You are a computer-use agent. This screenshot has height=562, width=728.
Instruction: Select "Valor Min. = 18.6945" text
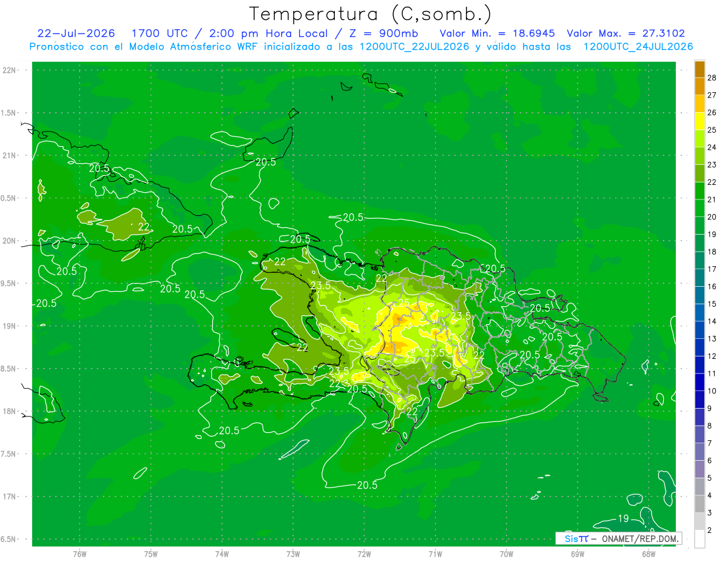coord(498,33)
